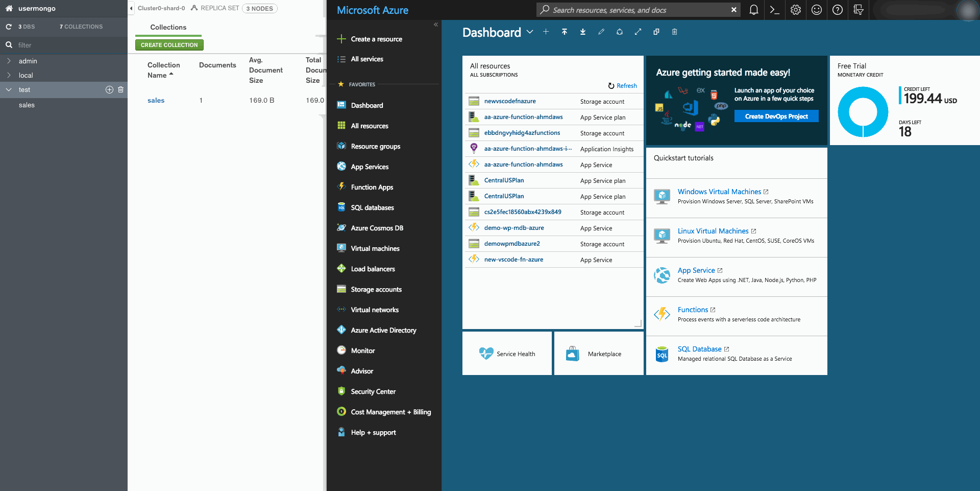
Task: Open Virtual machines in sidebar
Action: pyautogui.click(x=375, y=248)
